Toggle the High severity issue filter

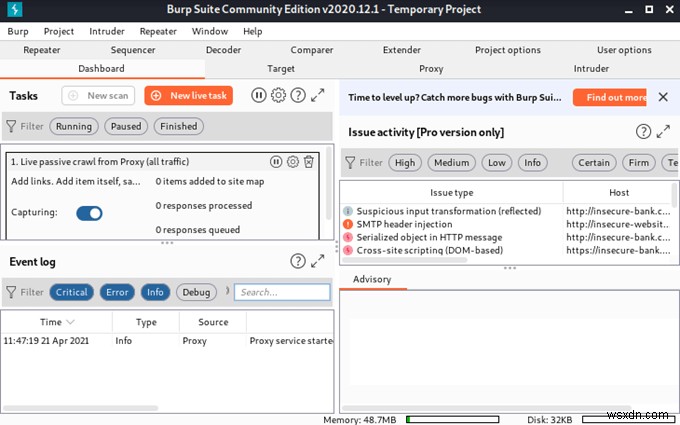point(405,163)
